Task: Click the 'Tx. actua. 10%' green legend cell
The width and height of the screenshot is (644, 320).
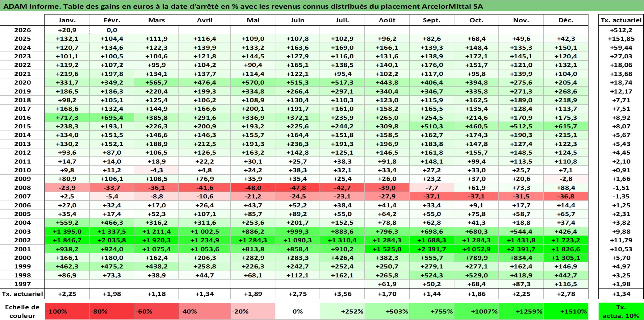Action: click(621, 311)
